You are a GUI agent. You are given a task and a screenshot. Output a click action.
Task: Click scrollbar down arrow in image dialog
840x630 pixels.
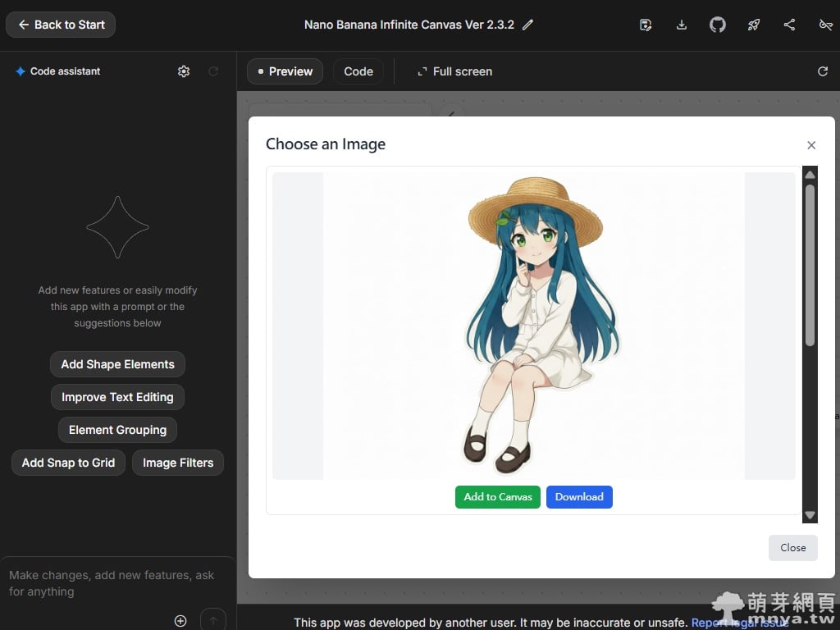(810, 515)
